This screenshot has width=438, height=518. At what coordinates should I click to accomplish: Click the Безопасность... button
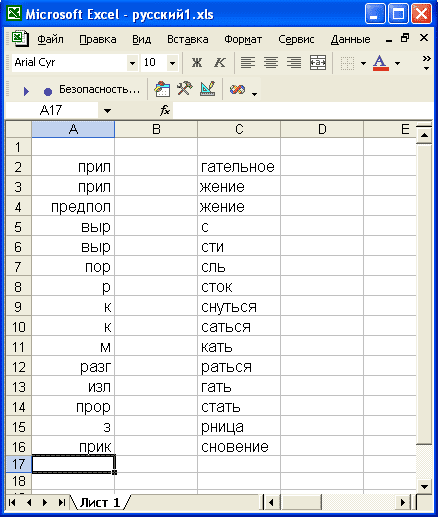coord(99,89)
